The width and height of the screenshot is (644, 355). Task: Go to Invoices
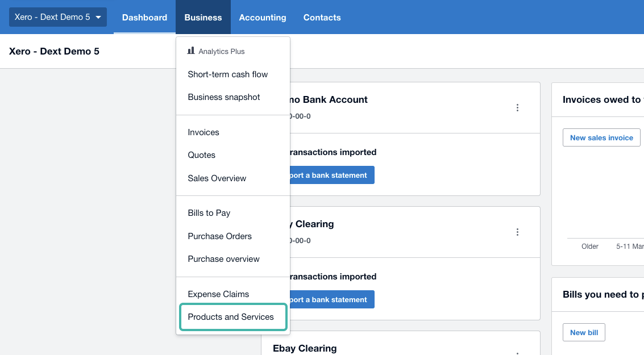click(x=203, y=132)
